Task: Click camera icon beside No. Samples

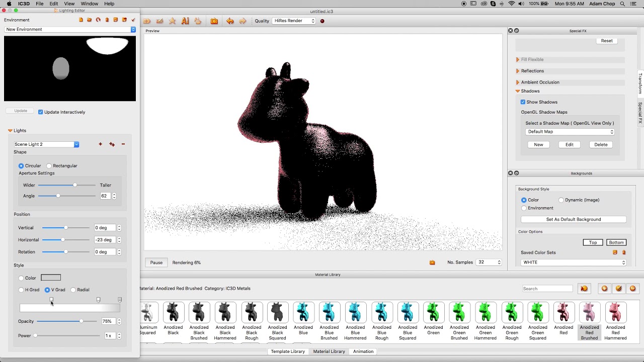Action: (x=432, y=262)
